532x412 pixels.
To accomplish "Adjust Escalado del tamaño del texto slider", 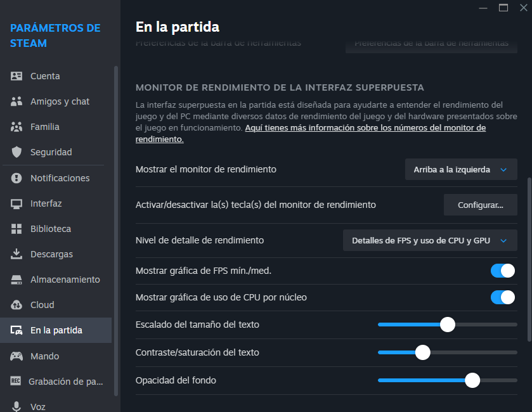I will pyautogui.click(x=448, y=325).
